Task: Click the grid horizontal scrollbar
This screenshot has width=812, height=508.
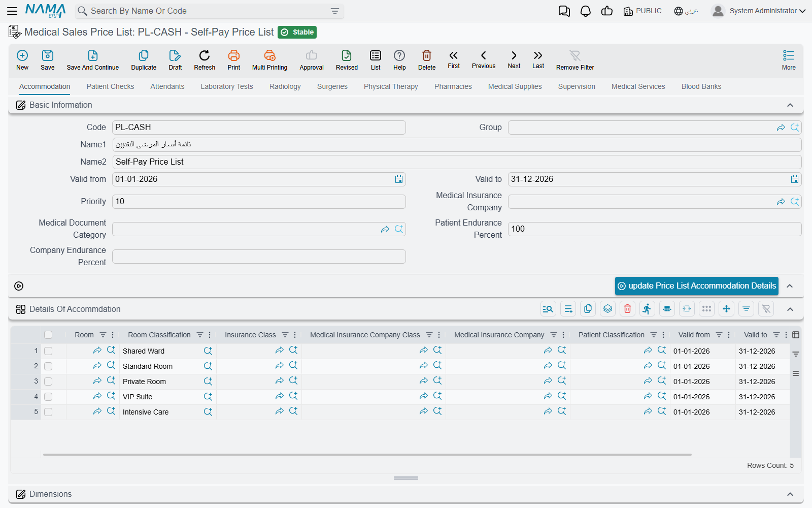Action: pos(367,455)
